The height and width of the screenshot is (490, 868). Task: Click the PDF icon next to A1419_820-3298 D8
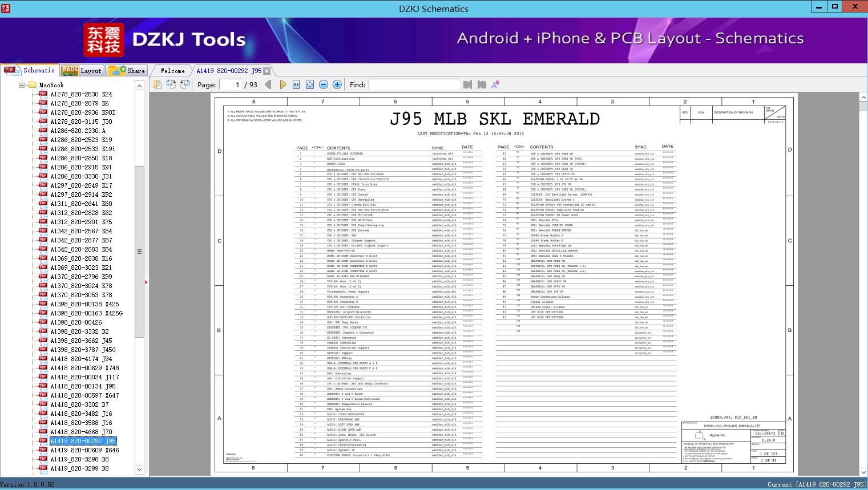pyautogui.click(x=43, y=459)
